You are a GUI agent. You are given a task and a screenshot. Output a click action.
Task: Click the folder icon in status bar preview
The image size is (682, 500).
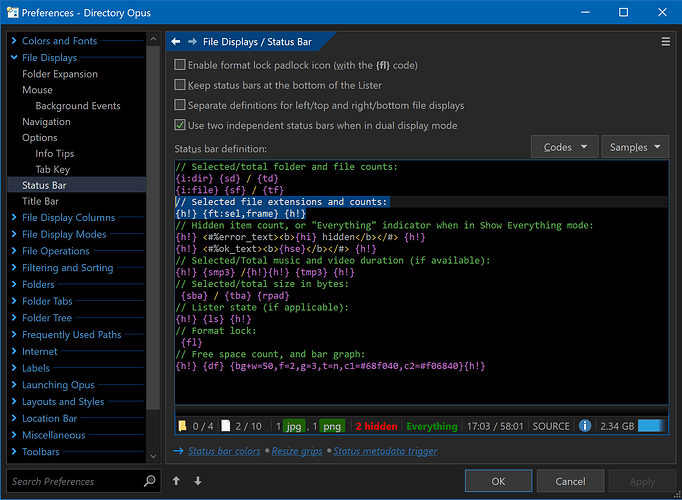coord(183,426)
